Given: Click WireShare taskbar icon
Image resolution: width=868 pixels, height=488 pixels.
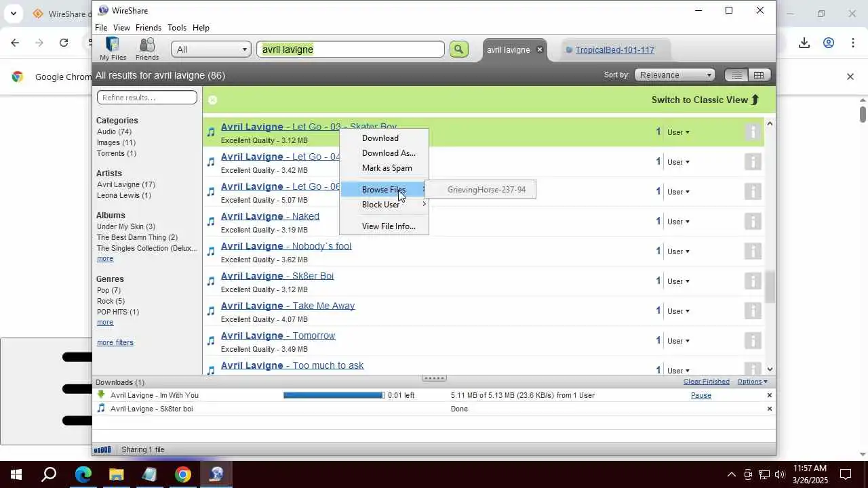Looking at the screenshot, I should coord(216,474).
